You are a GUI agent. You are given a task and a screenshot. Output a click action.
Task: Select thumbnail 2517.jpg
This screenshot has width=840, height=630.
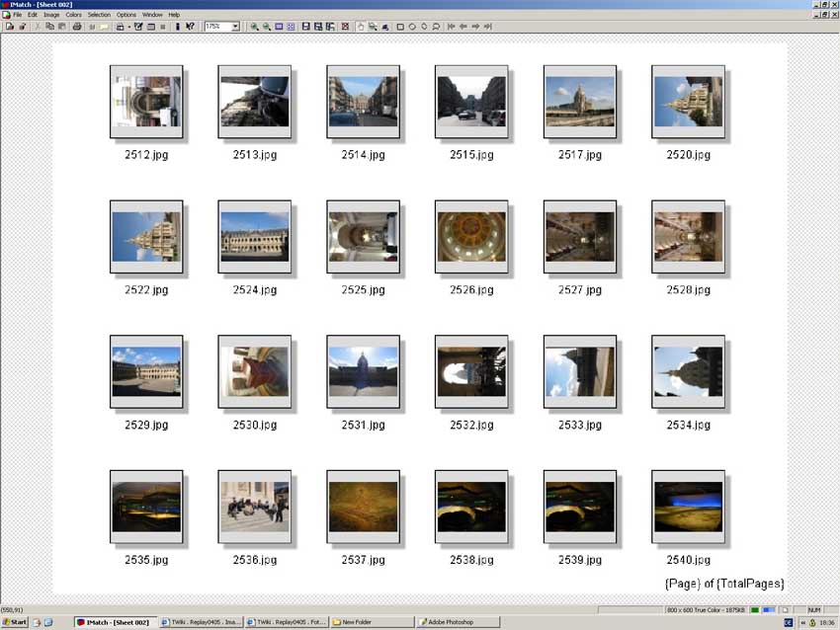point(580,102)
